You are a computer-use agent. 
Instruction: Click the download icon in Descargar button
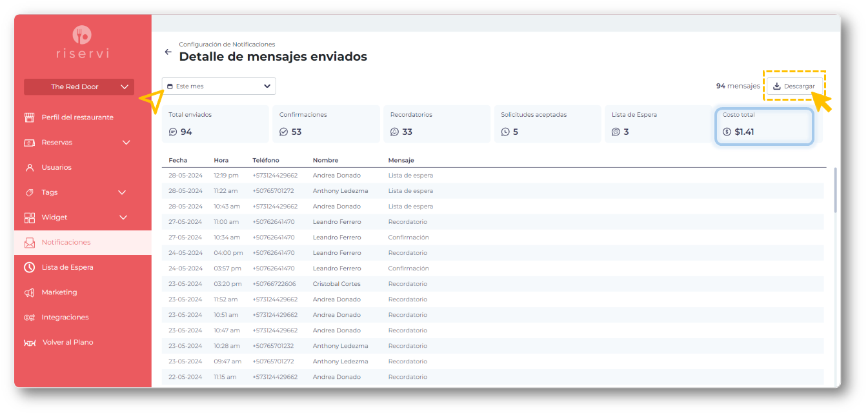tap(777, 86)
